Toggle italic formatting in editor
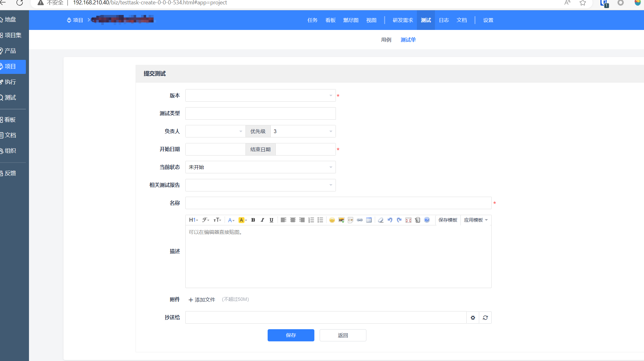Screen dimensions: 644x361 coord(262,220)
